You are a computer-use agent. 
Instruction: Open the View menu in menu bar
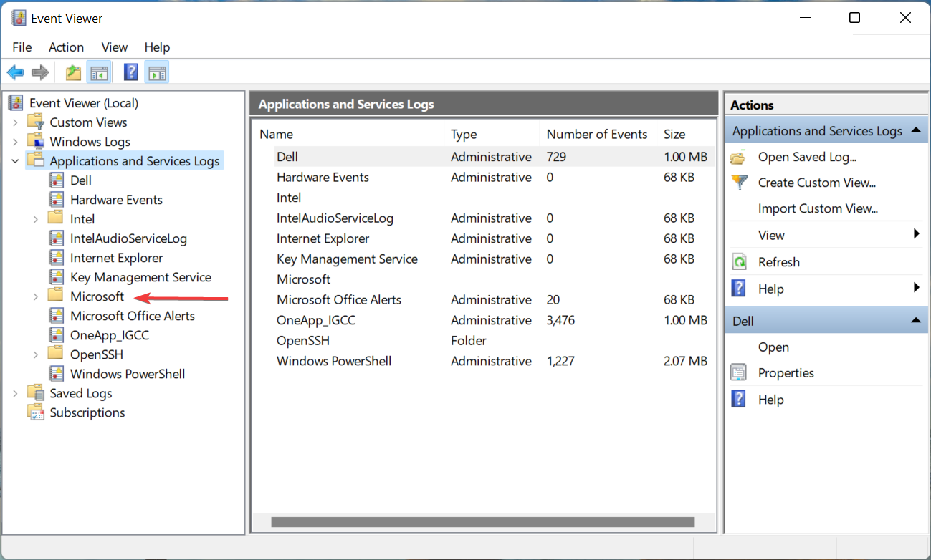(114, 47)
